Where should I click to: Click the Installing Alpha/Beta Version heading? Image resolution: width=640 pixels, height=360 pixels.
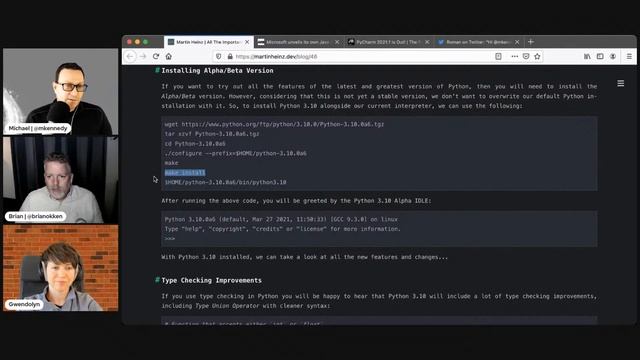point(217,71)
